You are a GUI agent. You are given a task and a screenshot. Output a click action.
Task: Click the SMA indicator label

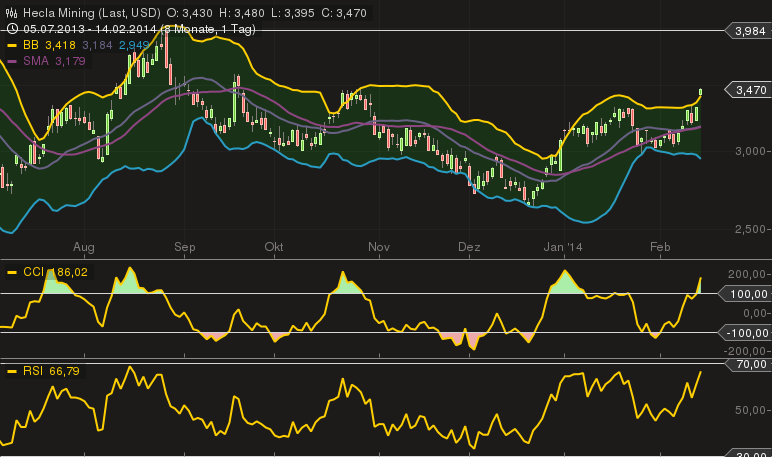click(x=36, y=62)
